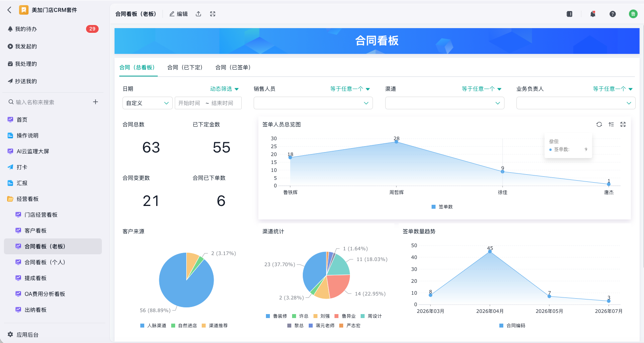Open the 销售人员 select dropdown
This screenshot has width=644, height=343.
[313, 103]
